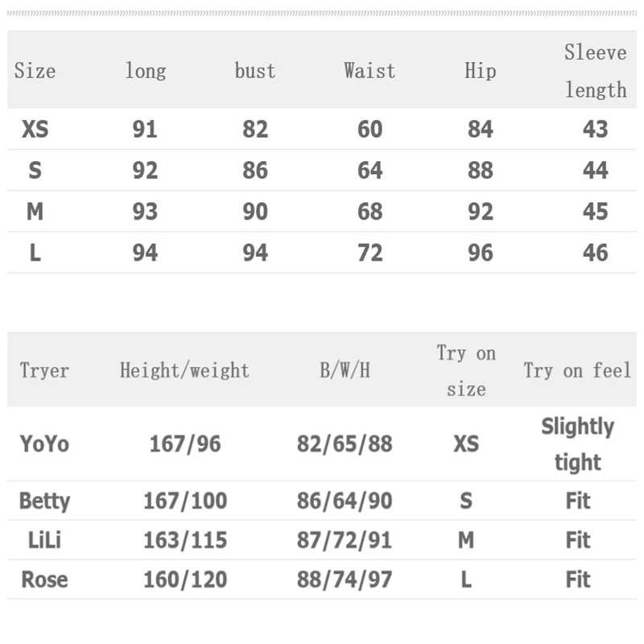The width and height of the screenshot is (644, 644).
Task: Select Betty's height/weight 167/100
Action: [x=185, y=501]
